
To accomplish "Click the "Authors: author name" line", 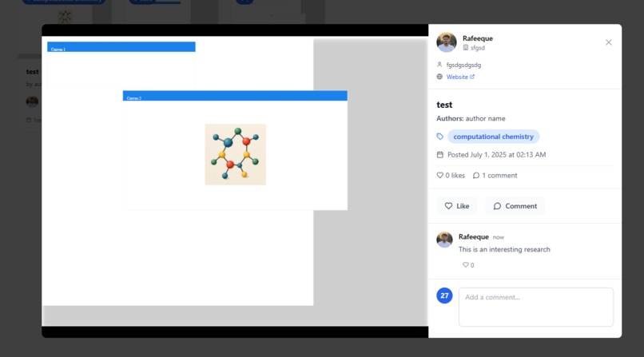I will click(471, 118).
